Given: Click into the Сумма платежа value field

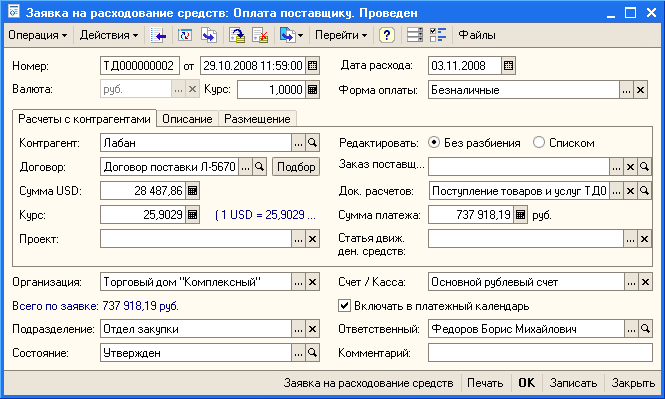Looking at the screenshot, I should 471,215.
